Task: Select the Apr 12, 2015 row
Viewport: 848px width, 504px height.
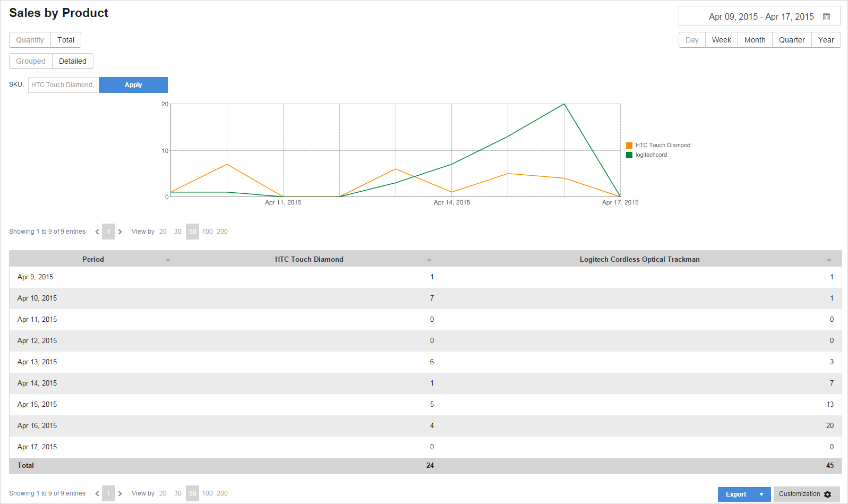Action: coord(425,341)
